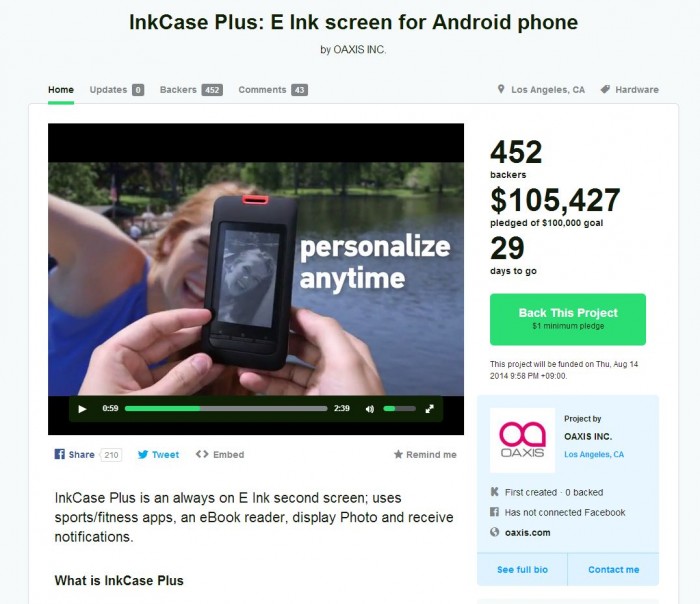Visit the oaxis.com website link
The height and width of the screenshot is (604, 700).
point(527,533)
